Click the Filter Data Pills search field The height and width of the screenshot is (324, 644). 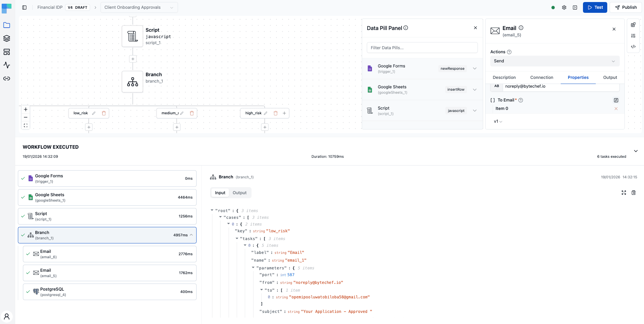click(x=421, y=48)
